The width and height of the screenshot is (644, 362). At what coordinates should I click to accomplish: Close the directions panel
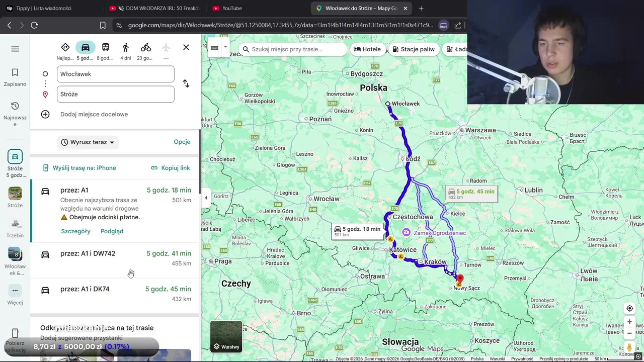tap(186, 47)
